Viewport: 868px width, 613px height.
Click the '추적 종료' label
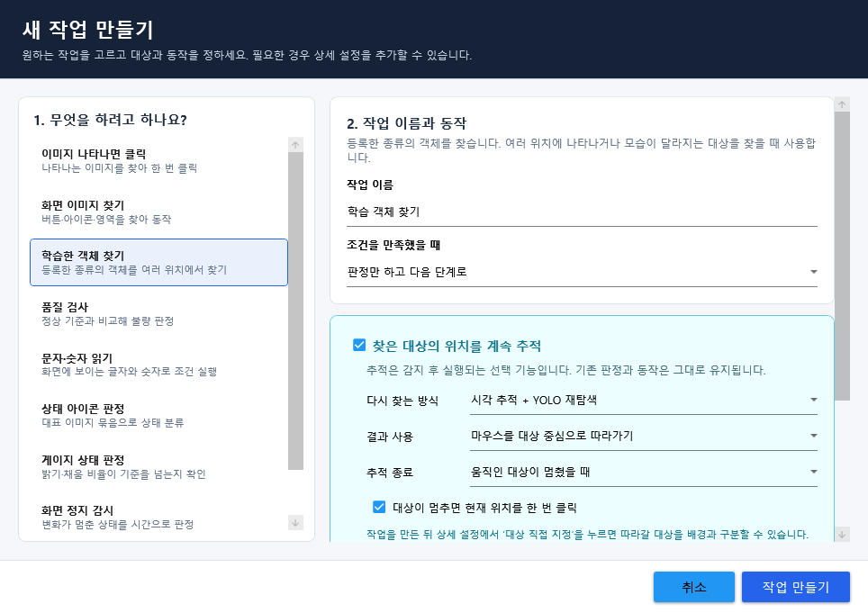(x=390, y=473)
